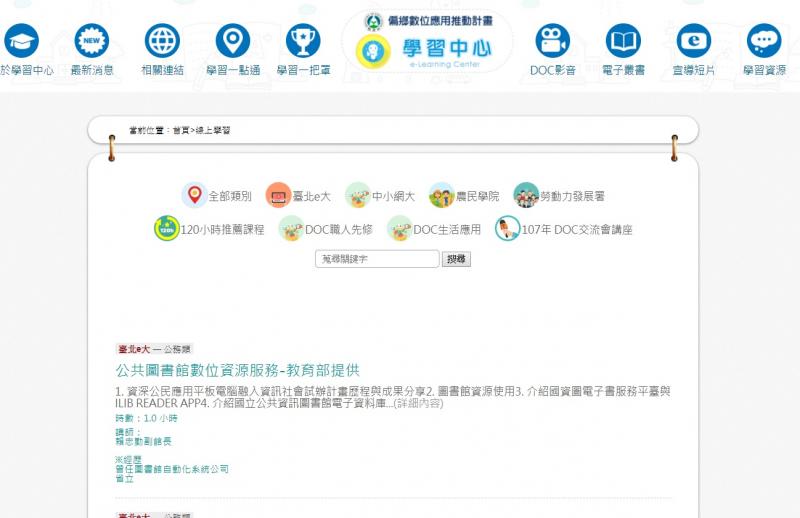Click the 107年 DOC交流會講座 speaker icon

tap(508, 228)
